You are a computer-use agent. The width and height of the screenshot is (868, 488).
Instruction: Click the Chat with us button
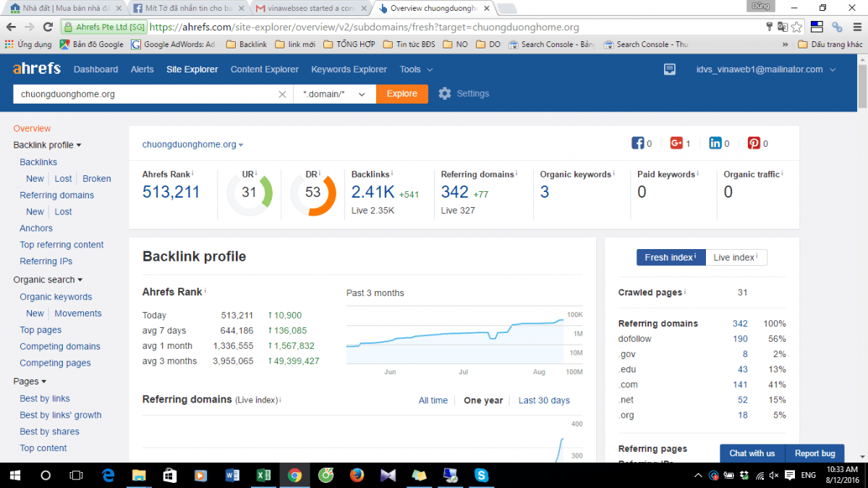click(x=752, y=453)
